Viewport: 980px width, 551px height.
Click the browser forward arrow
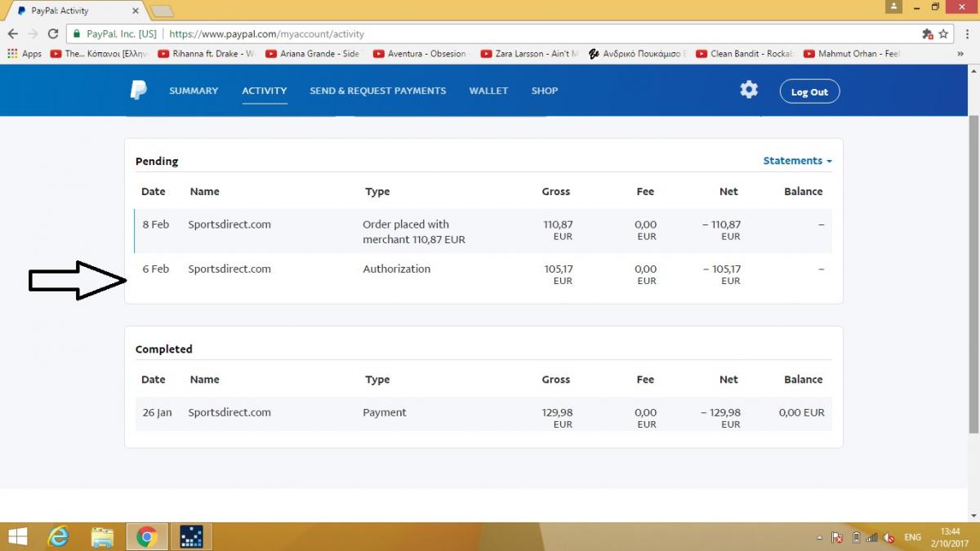point(33,34)
